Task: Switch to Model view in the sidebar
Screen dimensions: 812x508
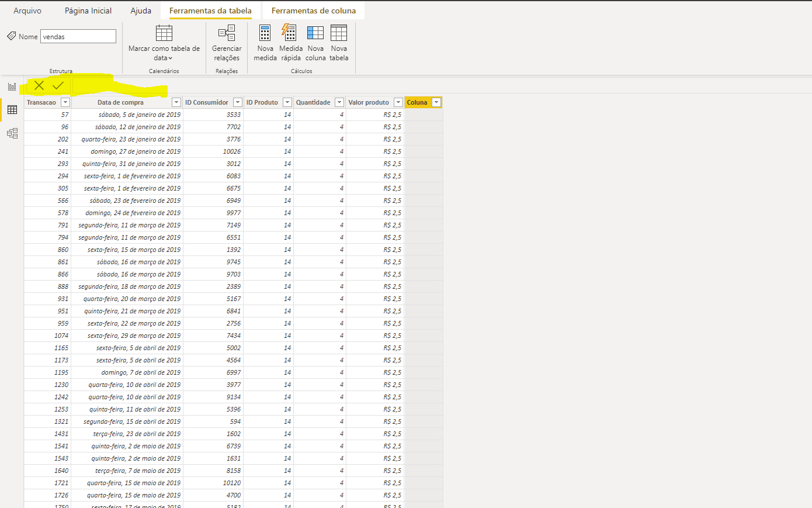Action: coord(12,133)
